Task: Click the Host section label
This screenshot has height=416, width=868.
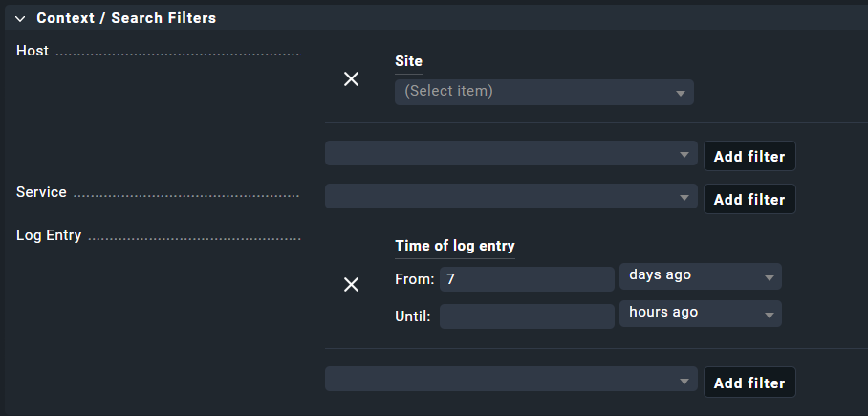Action: tap(33, 51)
